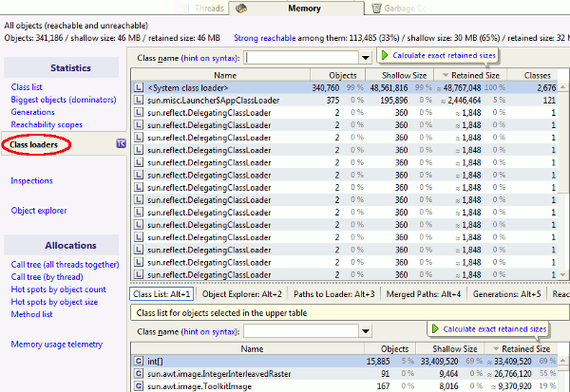Click lower table scrollbar up arrow
Image resolution: width=570 pixels, height=392 pixels.
[563, 361]
